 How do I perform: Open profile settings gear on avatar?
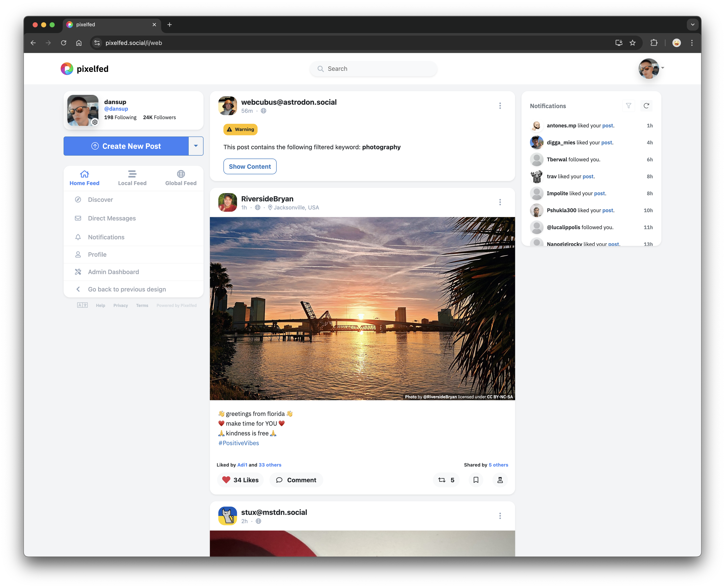[x=95, y=122]
